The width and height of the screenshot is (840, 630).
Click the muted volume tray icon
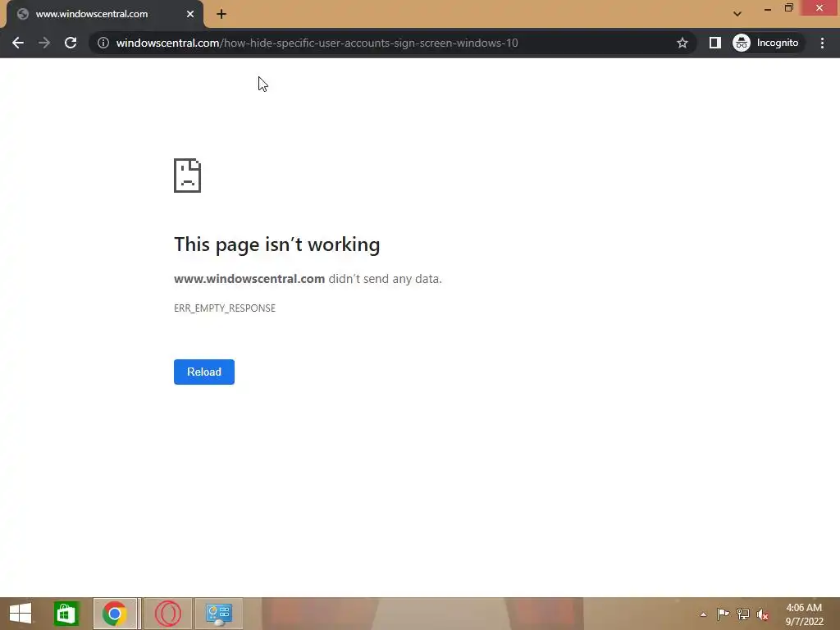[763, 614]
